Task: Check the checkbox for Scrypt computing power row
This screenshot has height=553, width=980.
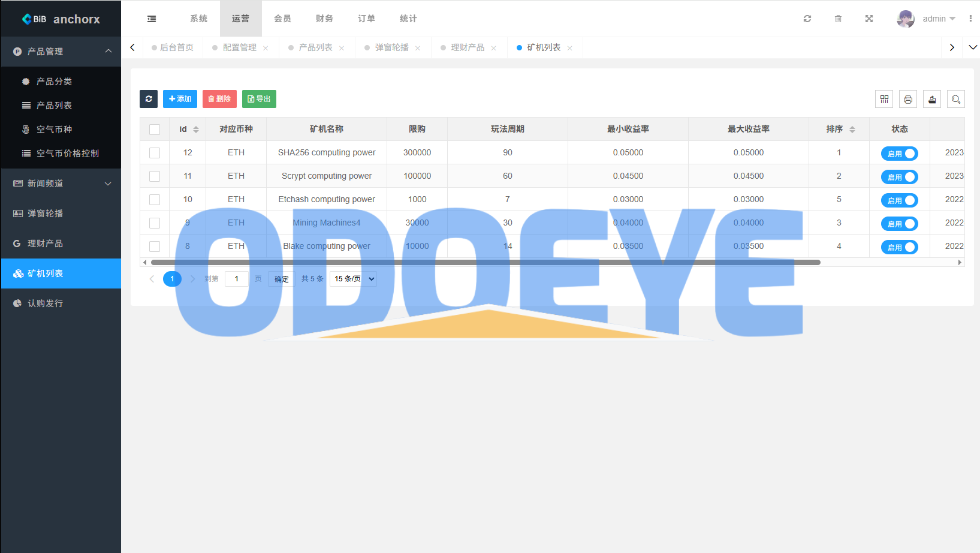Action: pos(155,176)
